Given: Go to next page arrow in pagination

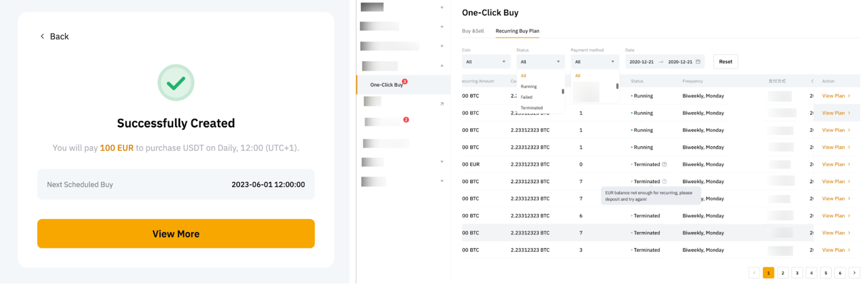Looking at the screenshot, I should click(x=854, y=273).
